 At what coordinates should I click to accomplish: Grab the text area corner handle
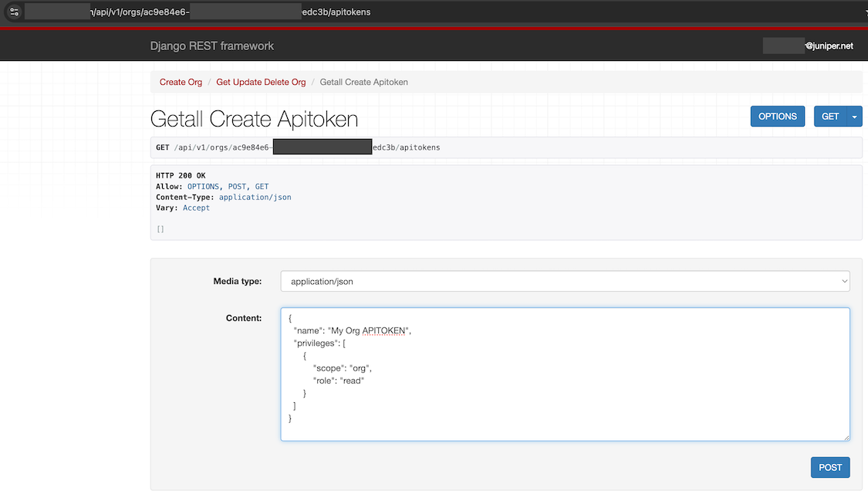pyautogui.click(x=846, y=438)
